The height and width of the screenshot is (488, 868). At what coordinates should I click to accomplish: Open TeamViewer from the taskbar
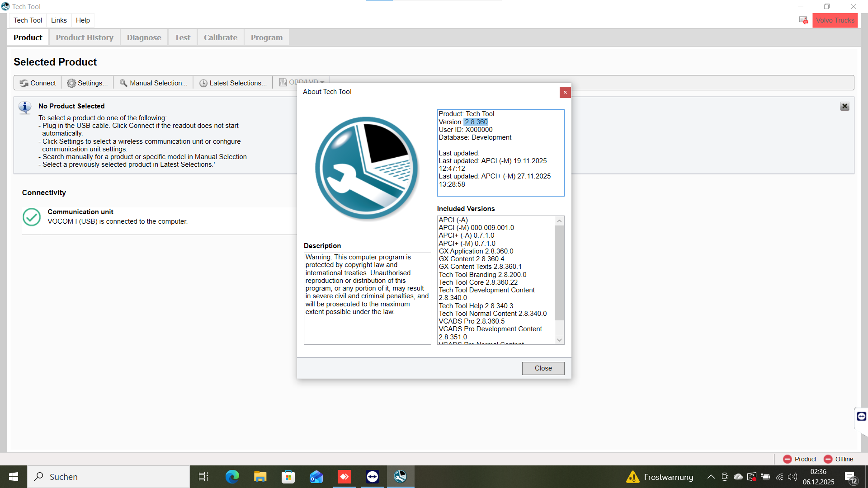click(x=373, y=477)
